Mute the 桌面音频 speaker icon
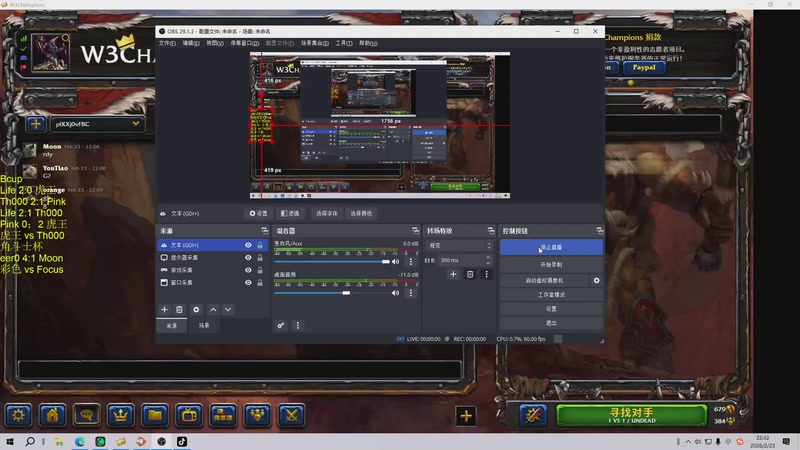 coord(395,293)
